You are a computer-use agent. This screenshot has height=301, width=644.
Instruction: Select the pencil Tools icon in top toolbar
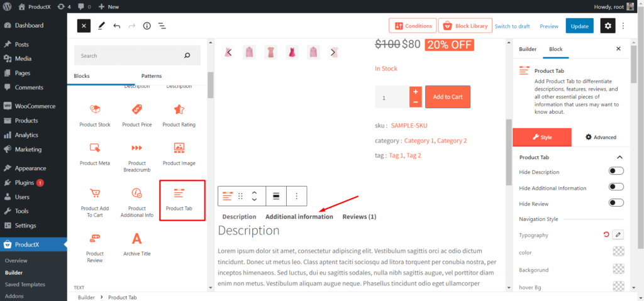101,26
